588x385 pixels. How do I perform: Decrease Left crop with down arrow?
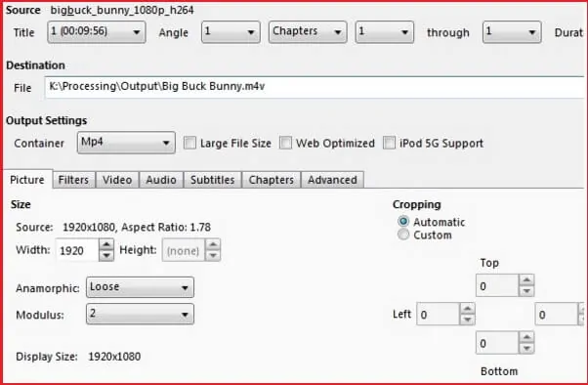(467, 320)
